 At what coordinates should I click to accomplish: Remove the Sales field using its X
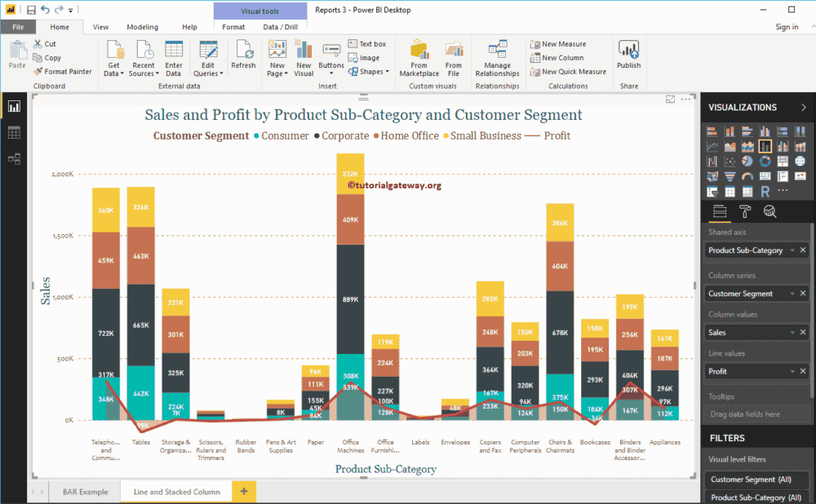coord(803,332)
